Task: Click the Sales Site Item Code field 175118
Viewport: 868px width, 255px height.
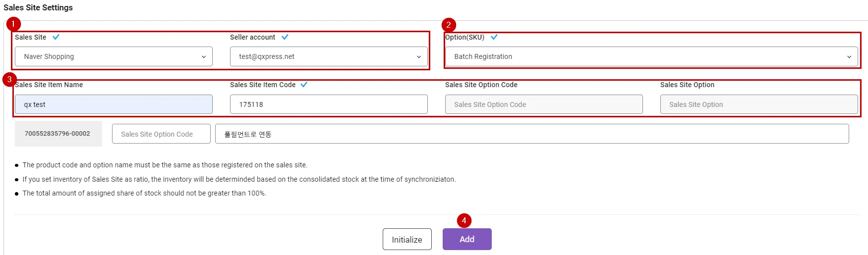Action: (x=329, y=104)
